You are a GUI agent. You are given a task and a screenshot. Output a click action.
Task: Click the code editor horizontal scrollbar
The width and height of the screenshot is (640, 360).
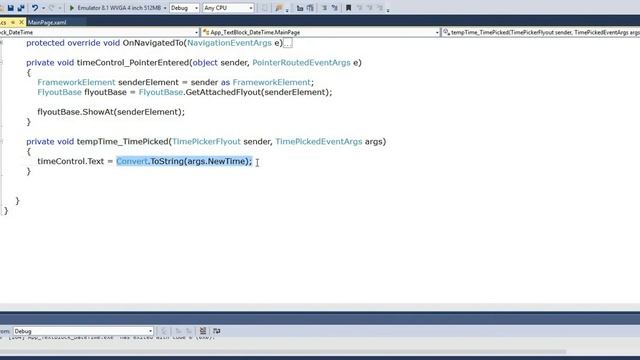tap(320, 307)
